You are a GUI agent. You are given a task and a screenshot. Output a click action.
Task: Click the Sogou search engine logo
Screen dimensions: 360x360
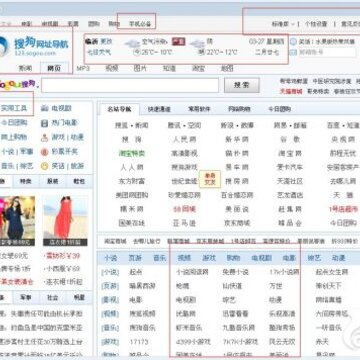17,85
